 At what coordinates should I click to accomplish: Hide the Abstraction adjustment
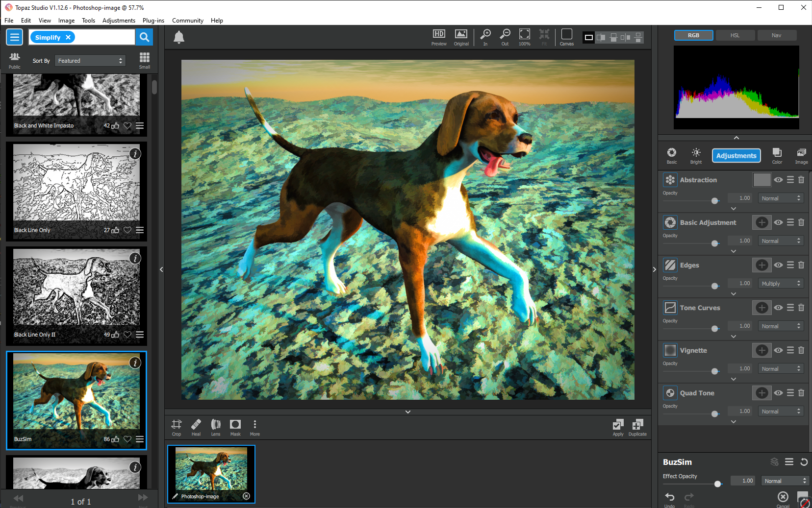[x=779, y=180]
